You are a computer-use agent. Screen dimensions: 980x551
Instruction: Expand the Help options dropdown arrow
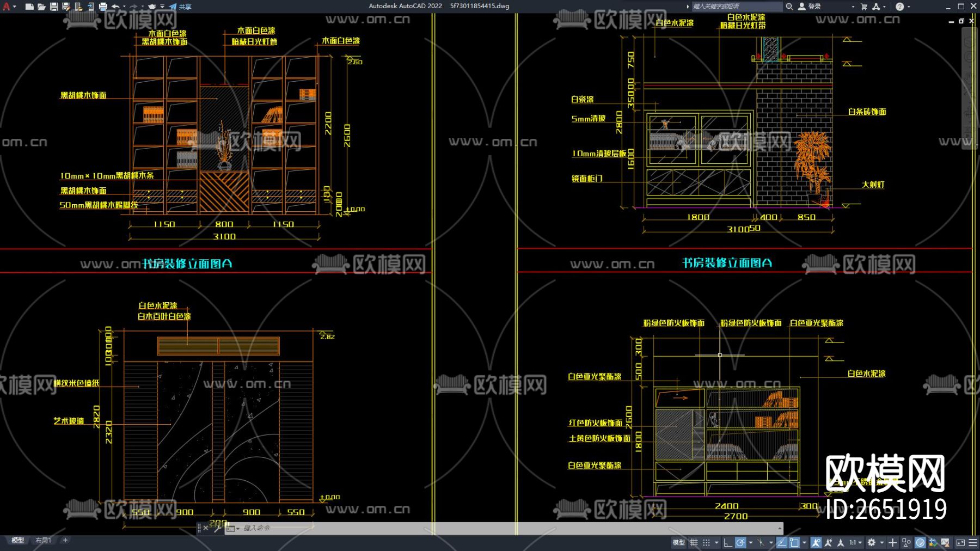909,7
